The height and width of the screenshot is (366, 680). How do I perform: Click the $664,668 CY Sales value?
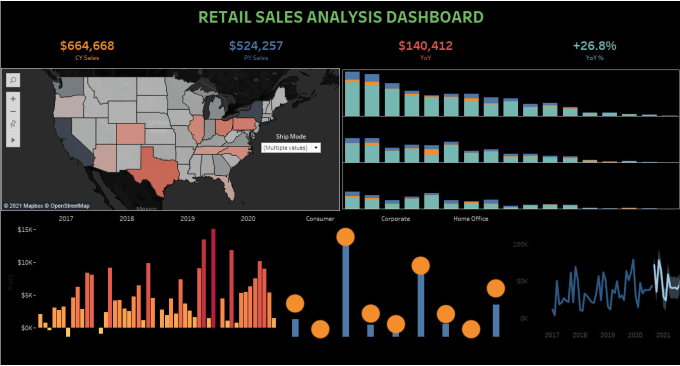coord(87,46)
